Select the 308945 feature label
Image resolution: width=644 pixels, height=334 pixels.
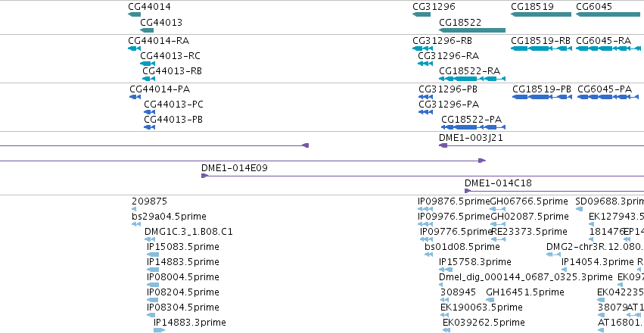pos(458,292)
